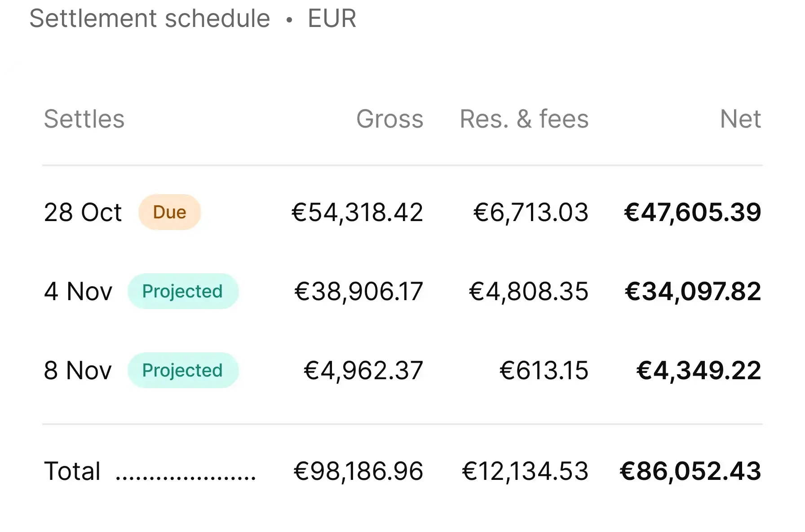Click net amount €47,605.39
The height and width of the screenshot is (532, 805).
pyautogui.click(x=693, y=212)
